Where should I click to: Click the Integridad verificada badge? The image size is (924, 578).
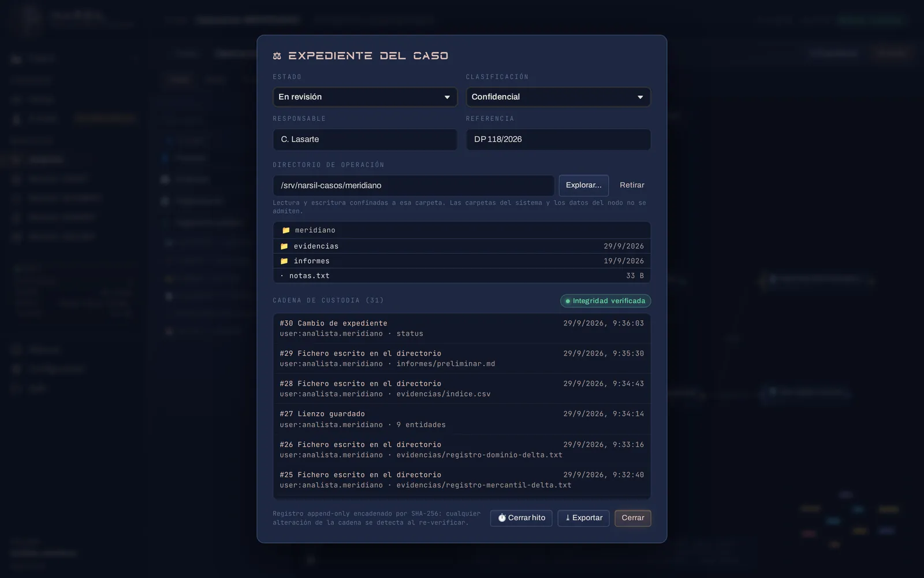[605, 301]
